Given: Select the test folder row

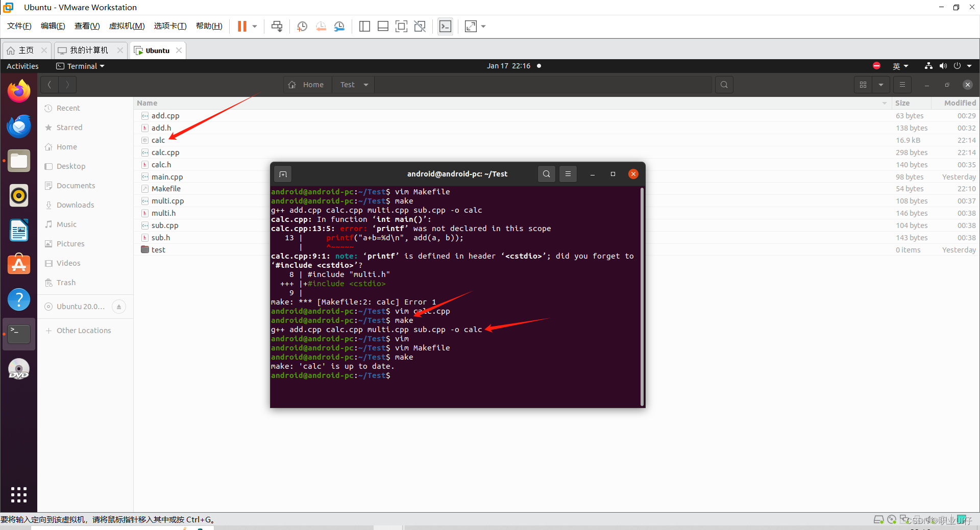Looking at the screenshot, I should (x=556, y=250).
